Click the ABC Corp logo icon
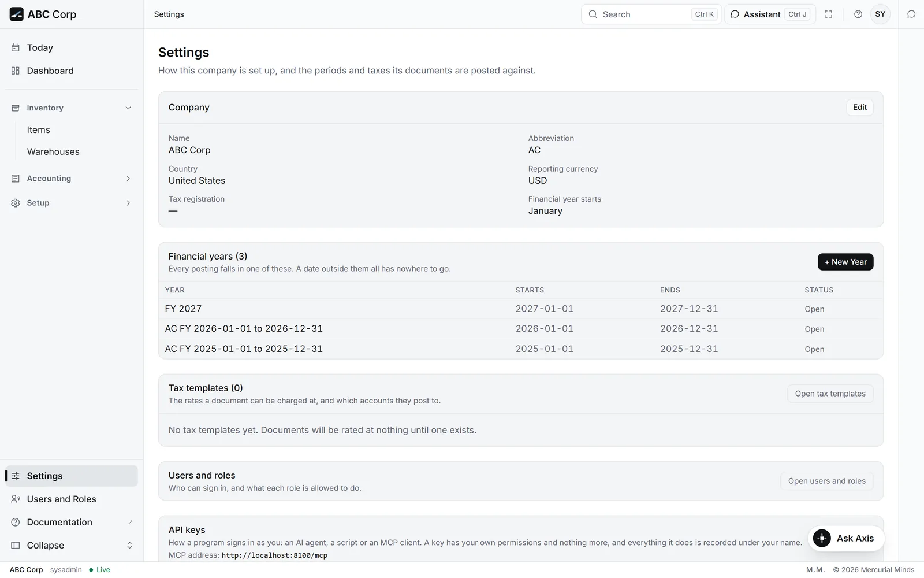 pyautogui.click(x=16, y=14)
